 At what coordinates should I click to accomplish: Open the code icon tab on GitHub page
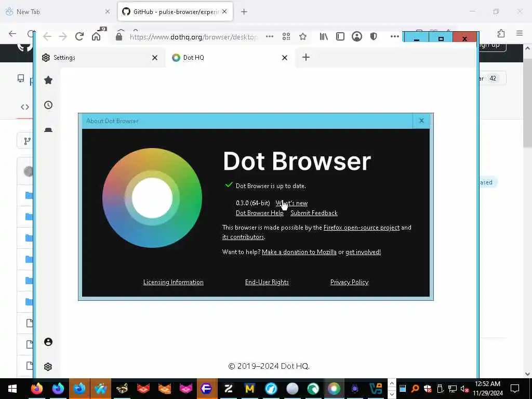[x=25, y=107]
